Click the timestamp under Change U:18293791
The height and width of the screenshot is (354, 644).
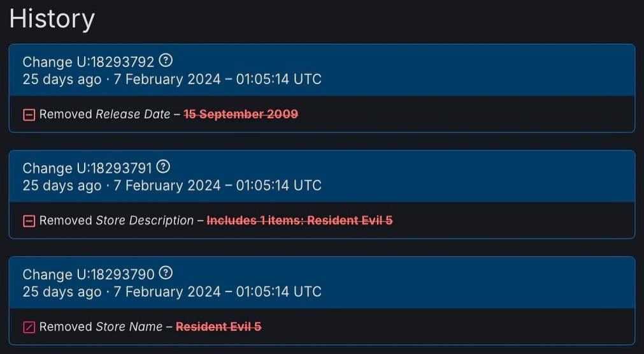(x=172, y=186)
